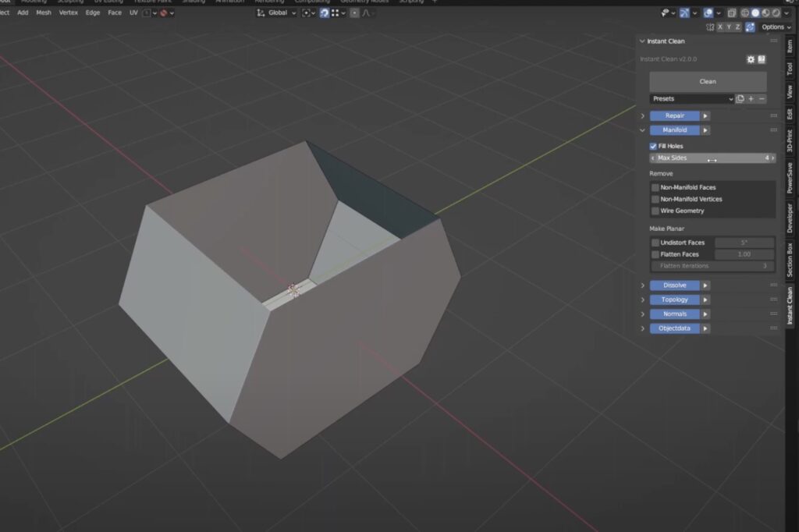This screenshot has width=799, height=532.
Task: Toggle the Topology step button
Action: [x=675, y=300]
